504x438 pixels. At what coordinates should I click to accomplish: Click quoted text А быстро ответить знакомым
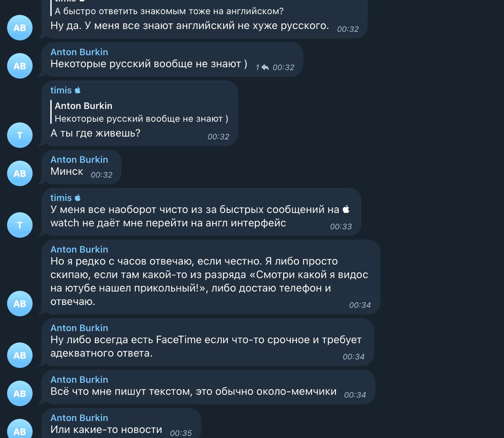(x=169, y=11)
